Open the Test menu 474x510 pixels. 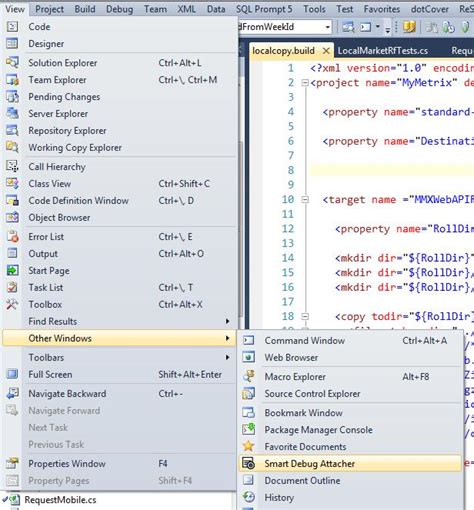point(345,9)
